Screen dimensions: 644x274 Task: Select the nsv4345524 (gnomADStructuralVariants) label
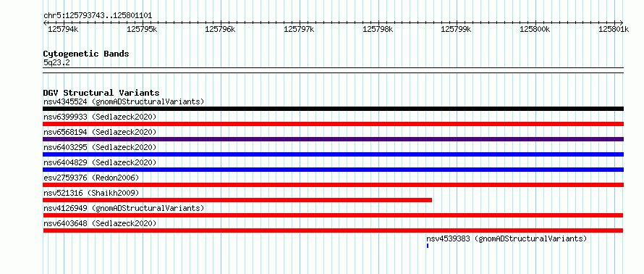[x=124, y=101]
